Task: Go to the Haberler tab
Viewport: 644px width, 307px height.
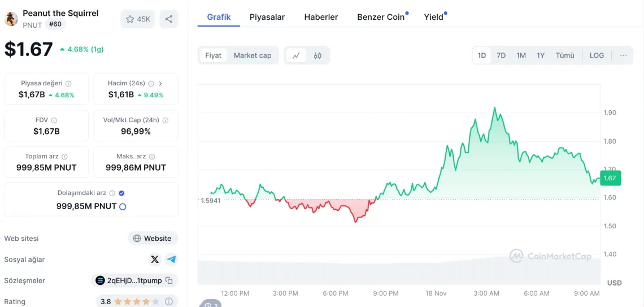Action: click(x=321, y=17)
